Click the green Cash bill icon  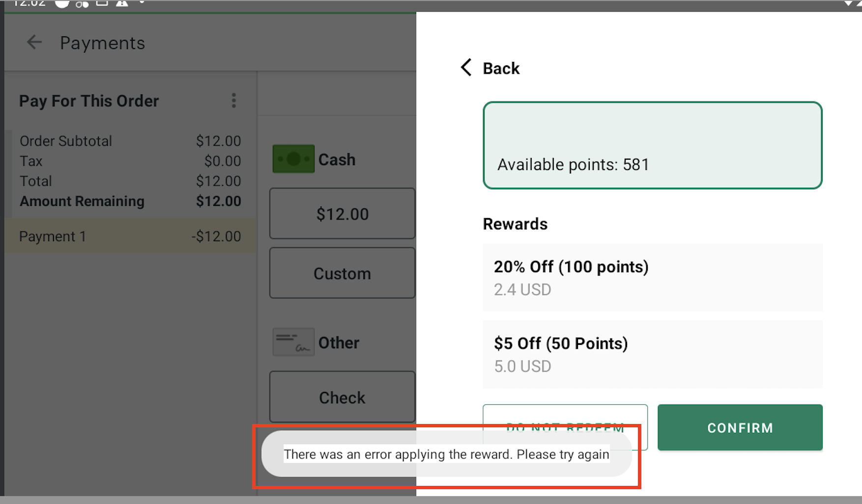(293, 159)
